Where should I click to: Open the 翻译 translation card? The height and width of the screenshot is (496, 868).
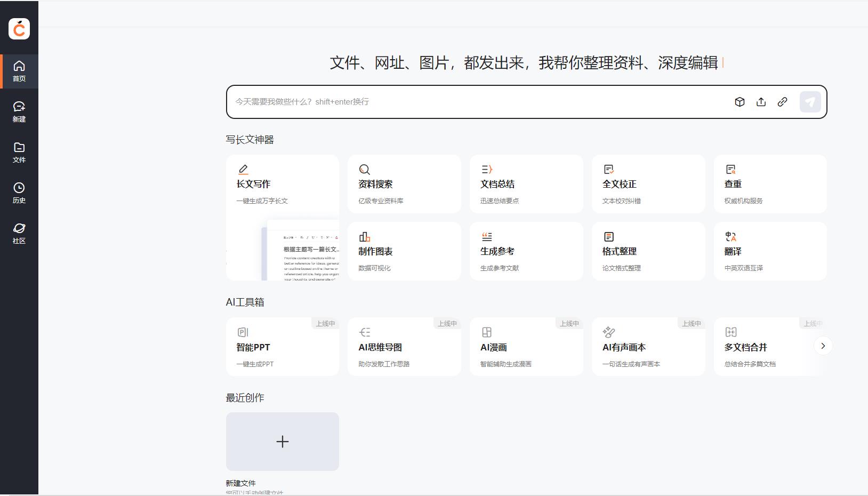[x=770, y=251]
